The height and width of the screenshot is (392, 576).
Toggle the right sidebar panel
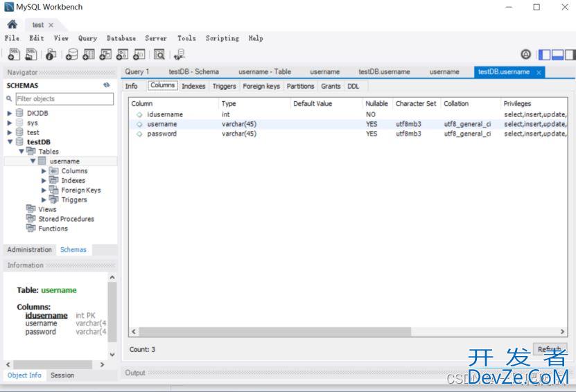[x=570, y=55]
